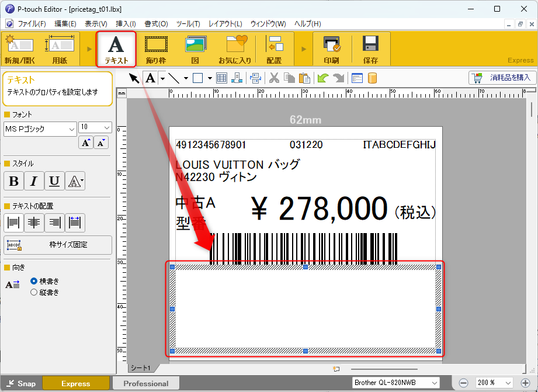Align text right
538x392 pixels.
[54, 223]
